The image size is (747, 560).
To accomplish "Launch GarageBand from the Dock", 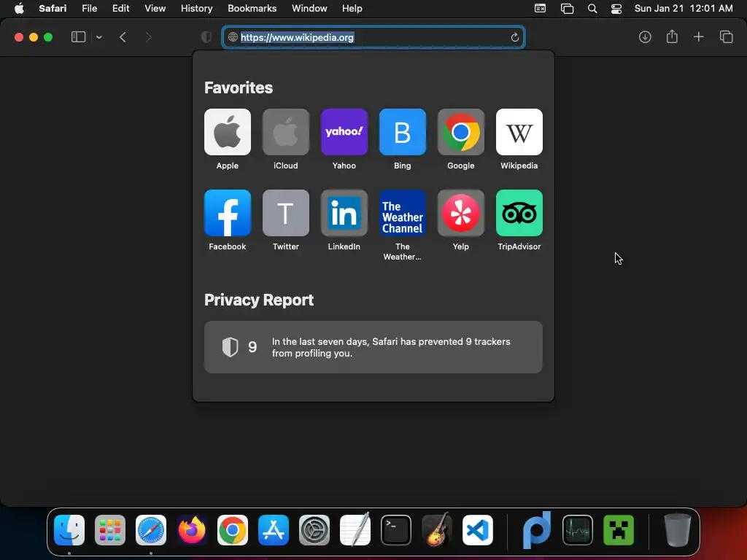I will pos(436,530).
